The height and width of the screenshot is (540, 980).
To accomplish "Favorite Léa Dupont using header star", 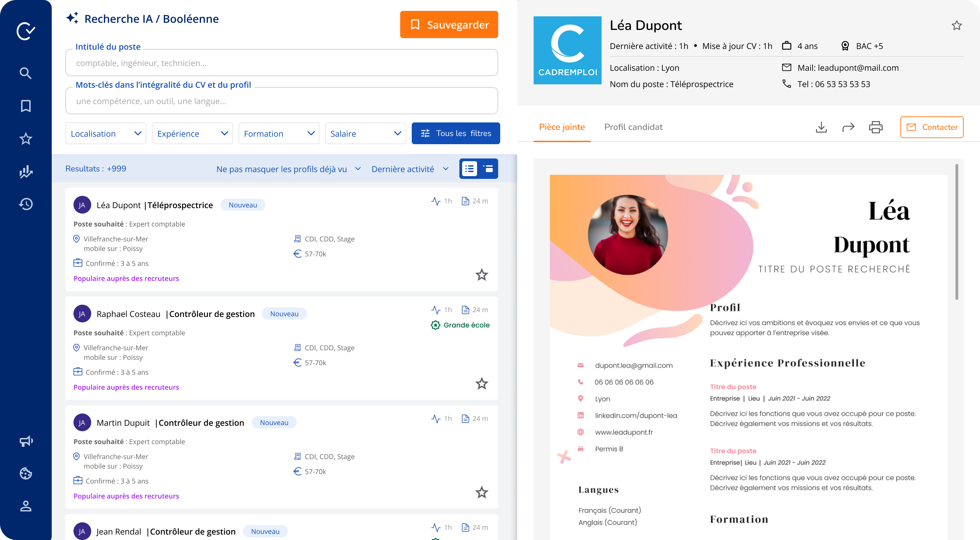I will (957, 26).
